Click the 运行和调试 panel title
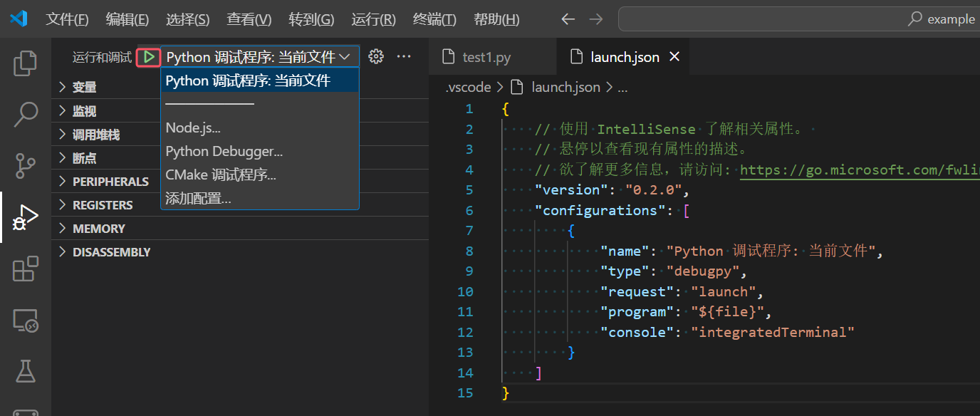This screenshot has height=416, width=980. 102,57
